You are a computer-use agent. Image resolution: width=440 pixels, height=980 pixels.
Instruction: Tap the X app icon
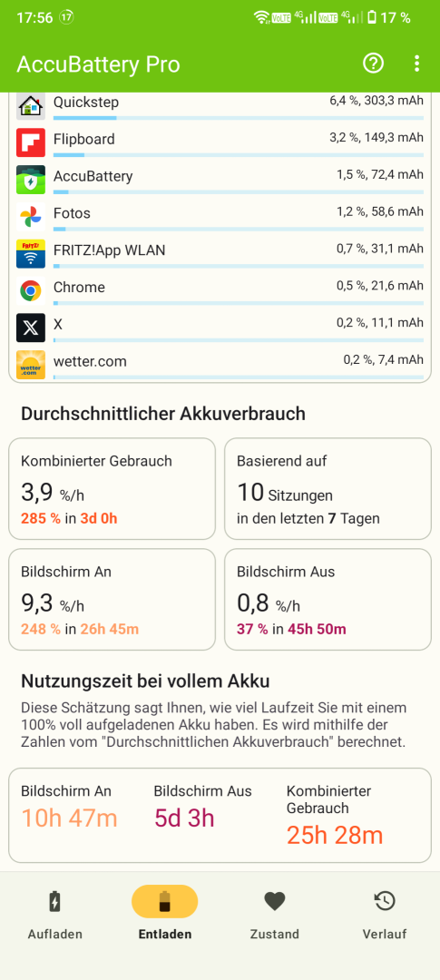point(31,328)
